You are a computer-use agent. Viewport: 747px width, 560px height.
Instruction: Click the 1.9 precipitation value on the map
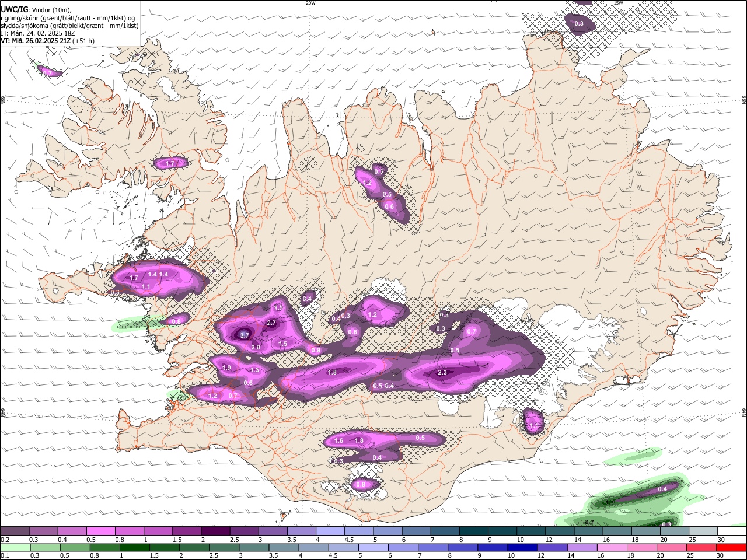(226, 367)
